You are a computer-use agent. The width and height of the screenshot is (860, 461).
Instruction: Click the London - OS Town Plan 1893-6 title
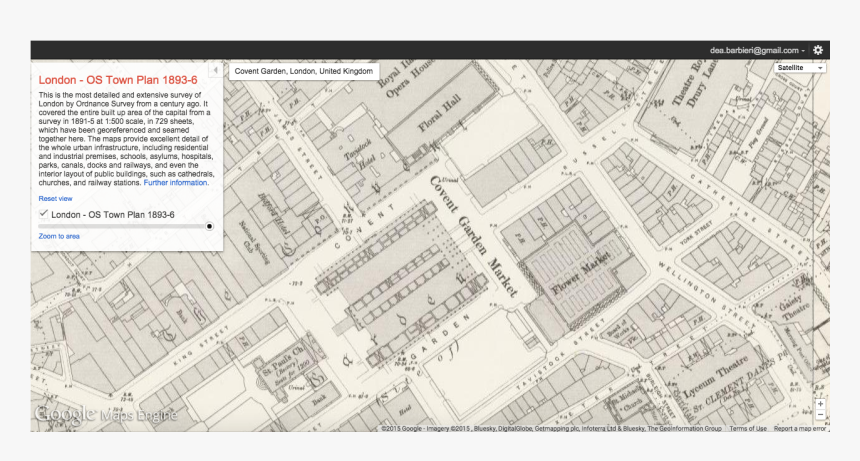tap(118, 80)
